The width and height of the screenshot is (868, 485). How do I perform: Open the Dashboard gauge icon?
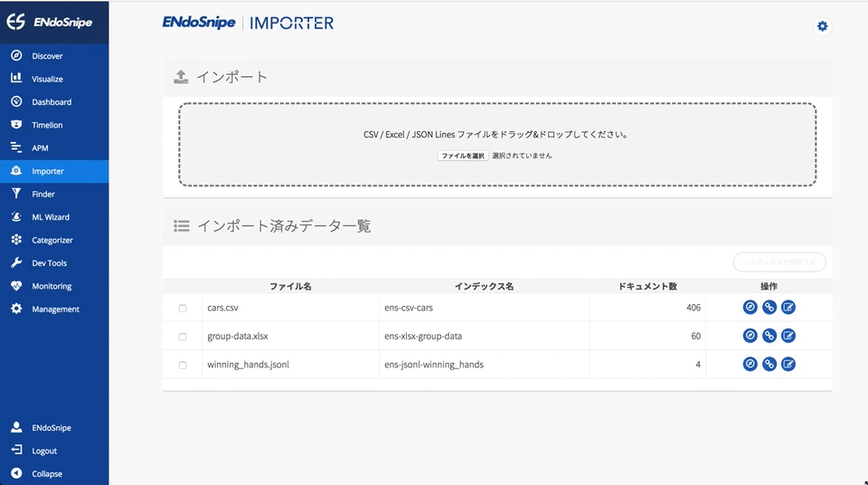pyautogui.click(x=16, y=101)
